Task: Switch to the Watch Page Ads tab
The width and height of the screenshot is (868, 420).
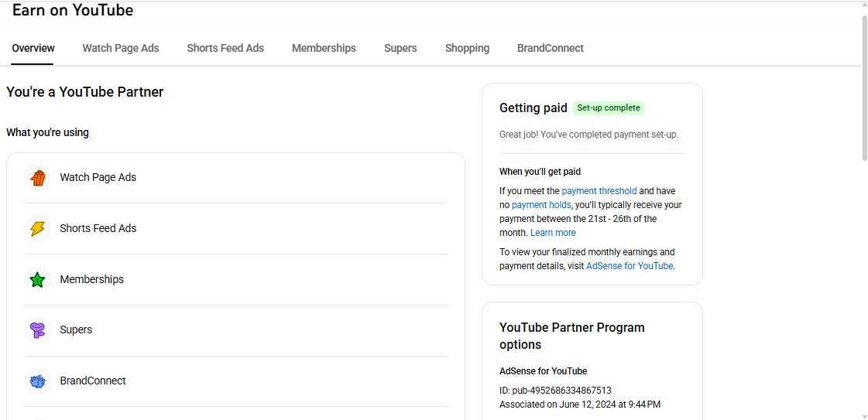Action: pyautogui.click(x=121, y=48)
